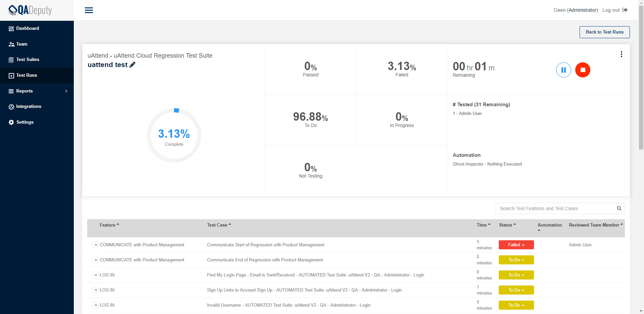This screenshot has width=644, height=314.
Task: Sort table by Feature column
Action: pyautogui.click(x=109, y=225)
